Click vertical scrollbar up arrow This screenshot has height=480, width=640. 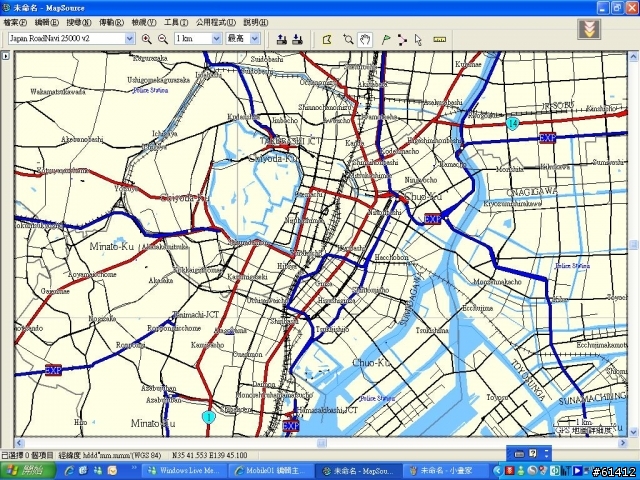pos(633,56)
